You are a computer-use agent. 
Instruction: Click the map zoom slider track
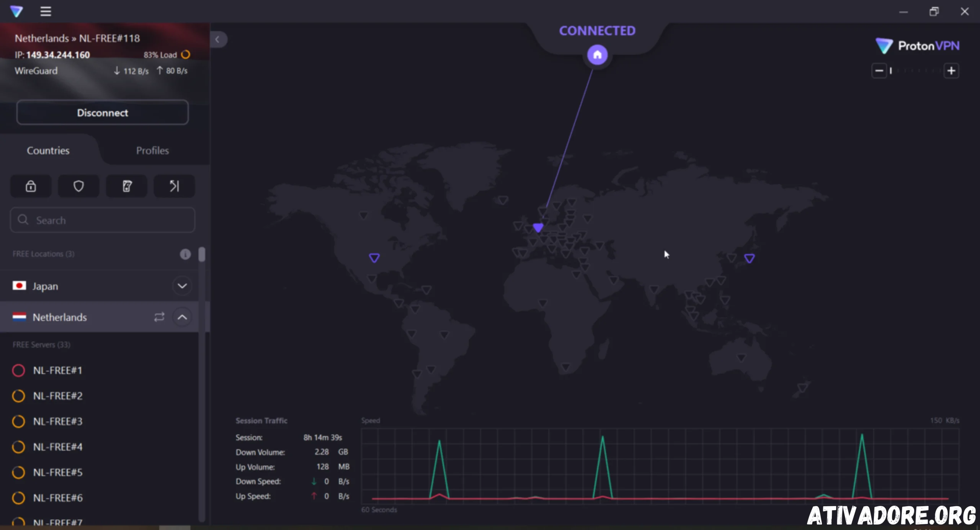915,71
